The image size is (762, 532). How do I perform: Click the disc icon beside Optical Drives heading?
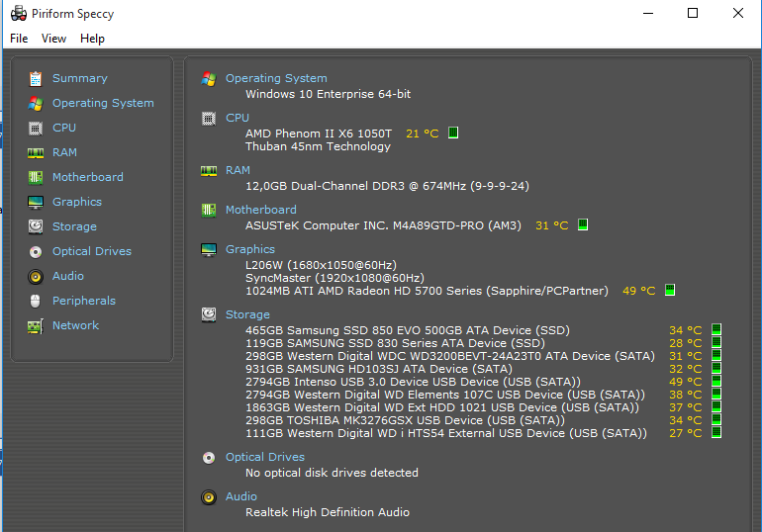(209, 458)
